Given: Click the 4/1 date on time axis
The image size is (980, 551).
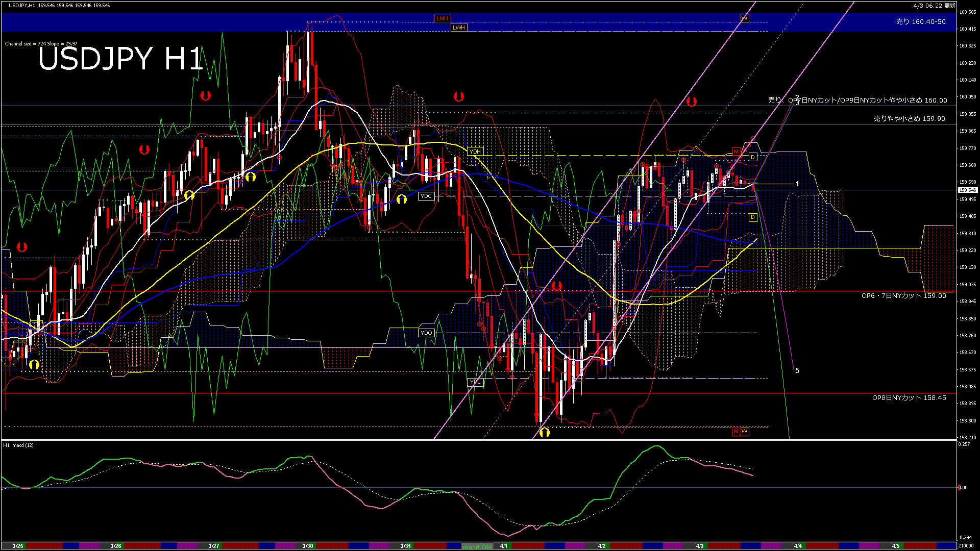Looking at the screenshot, I should (x=504, y=546).
